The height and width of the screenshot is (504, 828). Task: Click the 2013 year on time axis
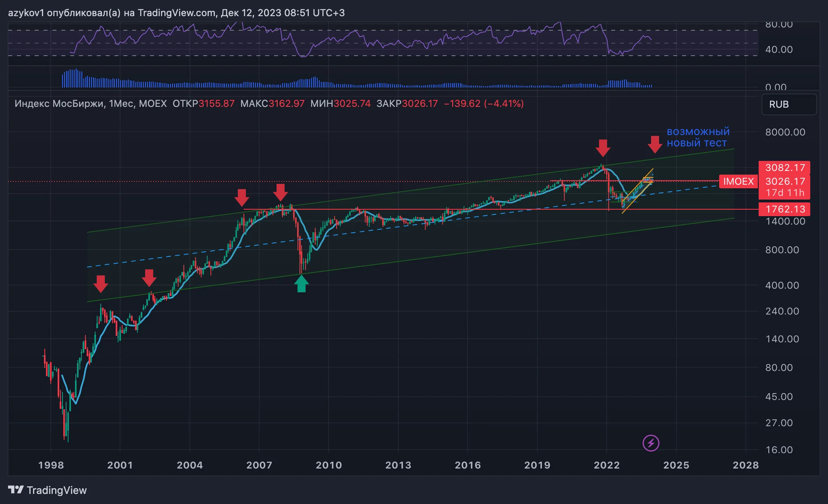click(398, 465)
